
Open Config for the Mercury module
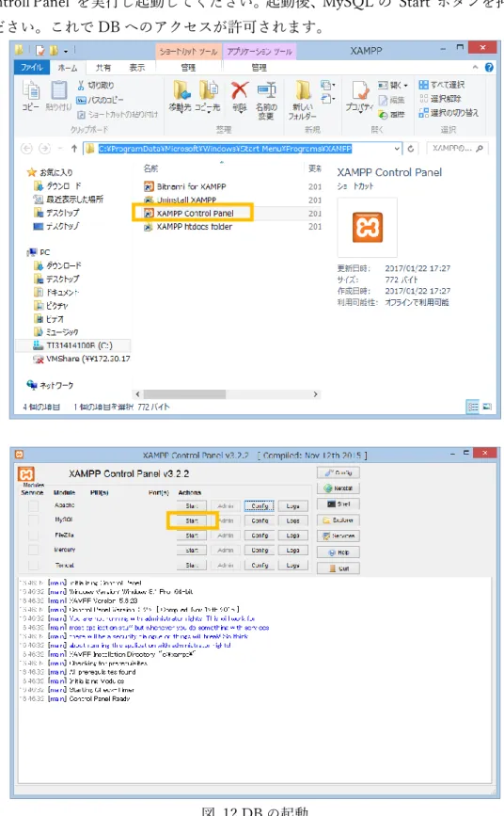[x=259, y=550]
